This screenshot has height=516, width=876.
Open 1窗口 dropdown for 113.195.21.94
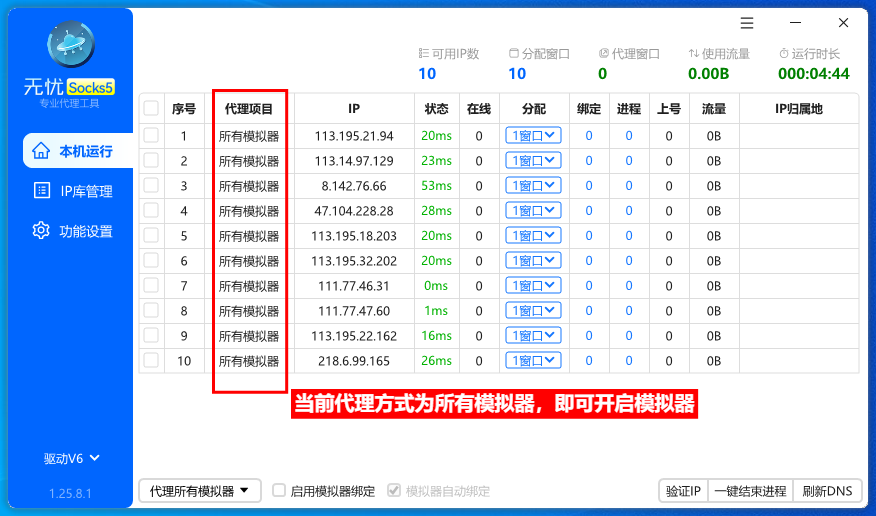(x=533, y=136)
